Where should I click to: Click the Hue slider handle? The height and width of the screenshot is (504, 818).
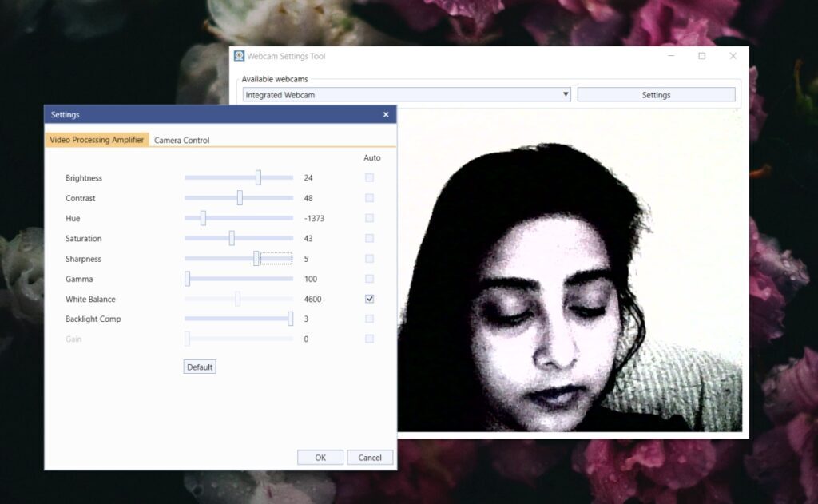[201, 217]
